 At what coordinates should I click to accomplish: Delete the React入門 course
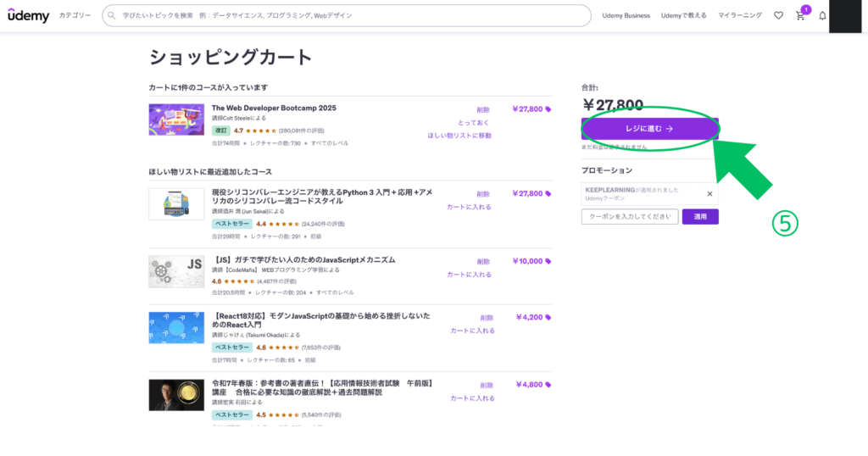(x=487, y=318)
